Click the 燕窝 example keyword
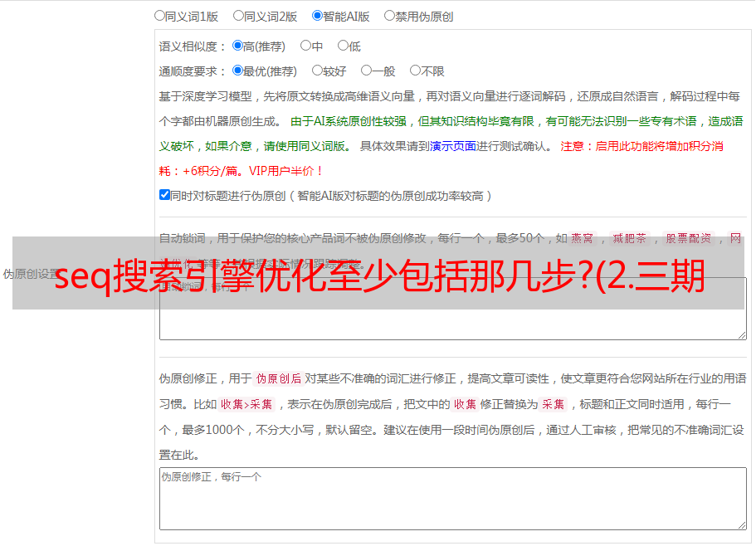Screen dimensions: 756x546 click(x=583, y=238)
